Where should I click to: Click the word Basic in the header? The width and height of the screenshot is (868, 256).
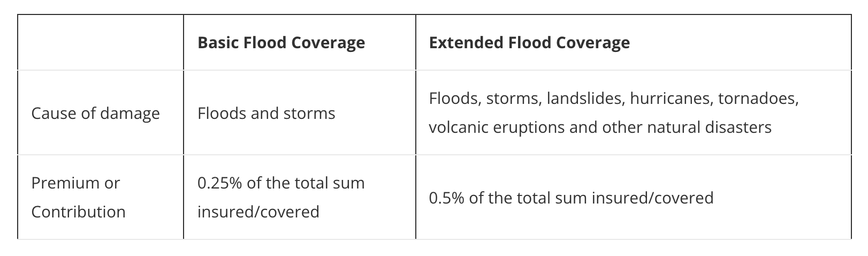click(218, 42)
